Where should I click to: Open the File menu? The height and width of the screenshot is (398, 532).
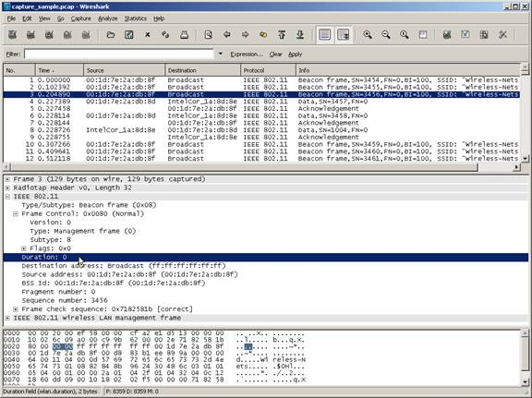click(11, 18)
